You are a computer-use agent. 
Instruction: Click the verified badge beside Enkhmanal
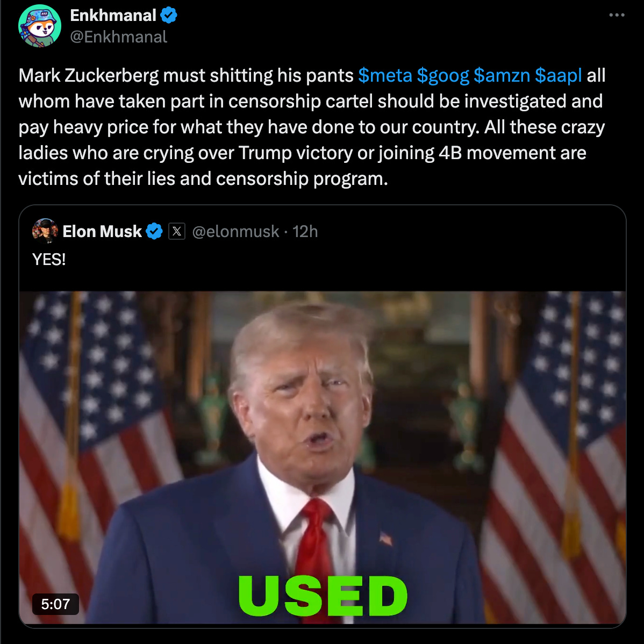click(x=168, y=16)
